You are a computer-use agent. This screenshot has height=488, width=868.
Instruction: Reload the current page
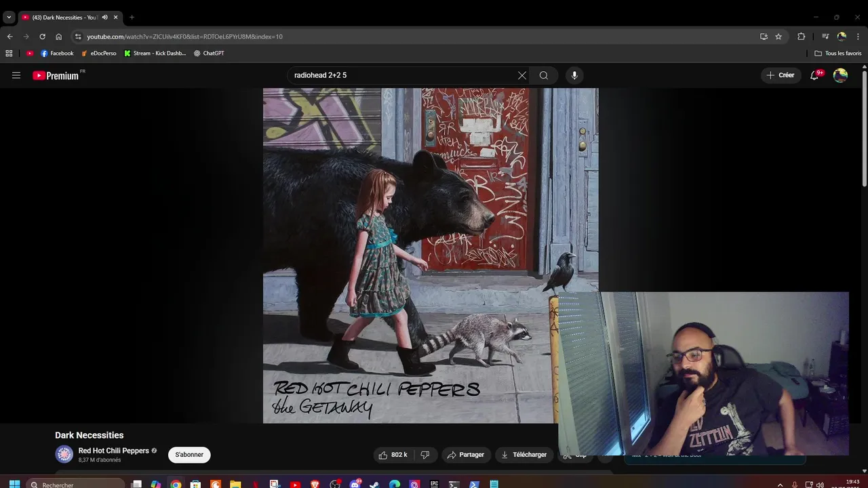(42, 37)
